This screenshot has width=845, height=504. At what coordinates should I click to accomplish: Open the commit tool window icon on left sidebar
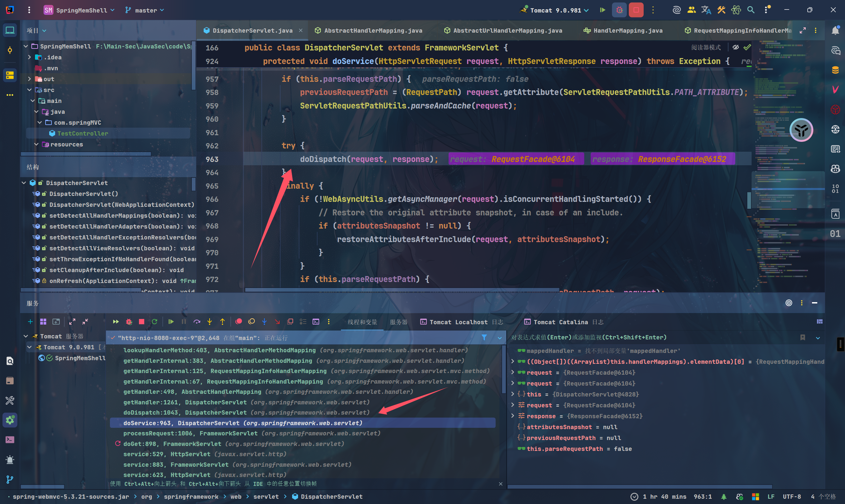[x=10, y=50]
